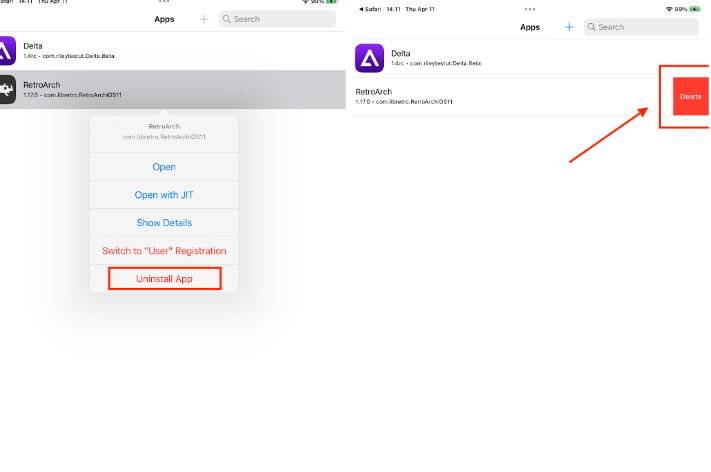The height and width of the screenshot is (472, 711).
Task: Tap the RetroArch app icon in the left list
Action: [x=6, y=90]
